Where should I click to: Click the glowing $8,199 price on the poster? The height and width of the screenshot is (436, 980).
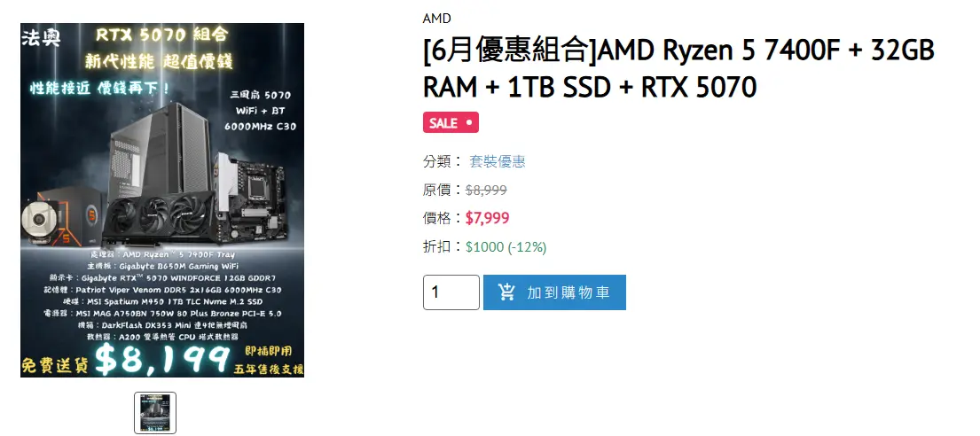coord(162,359)
